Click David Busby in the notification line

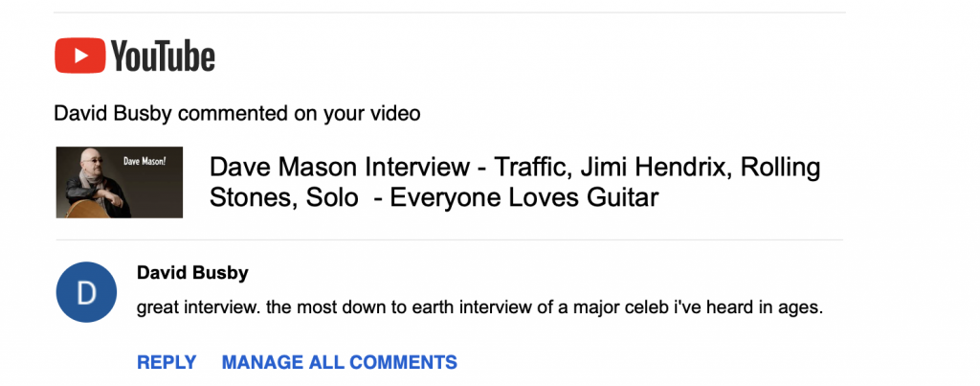pos(113,114)
